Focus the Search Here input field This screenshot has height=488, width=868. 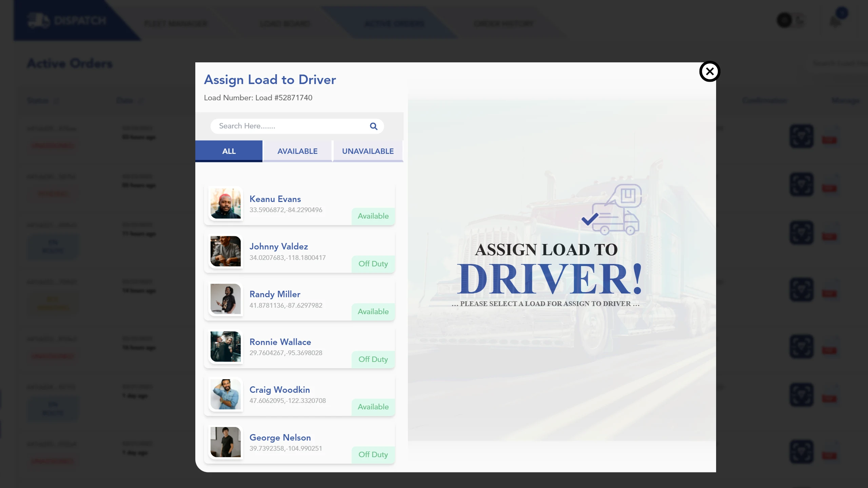[297, 126]
